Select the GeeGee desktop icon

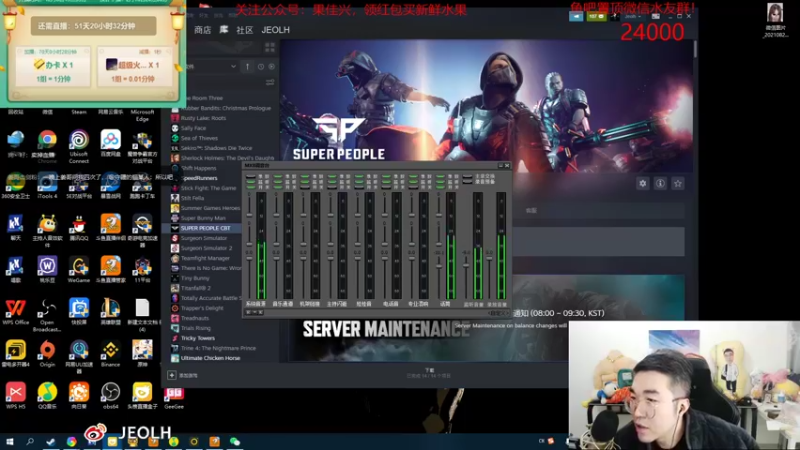coord(173,397)
